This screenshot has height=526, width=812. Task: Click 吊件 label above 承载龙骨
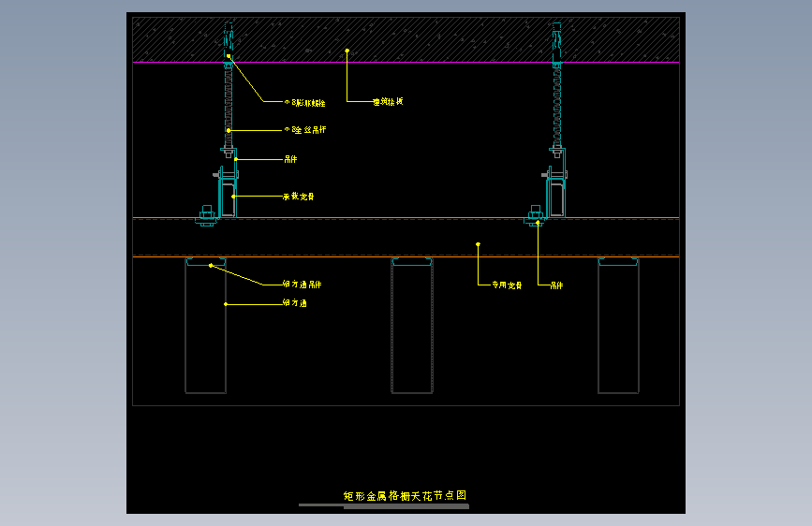click(x=290, y=159)
